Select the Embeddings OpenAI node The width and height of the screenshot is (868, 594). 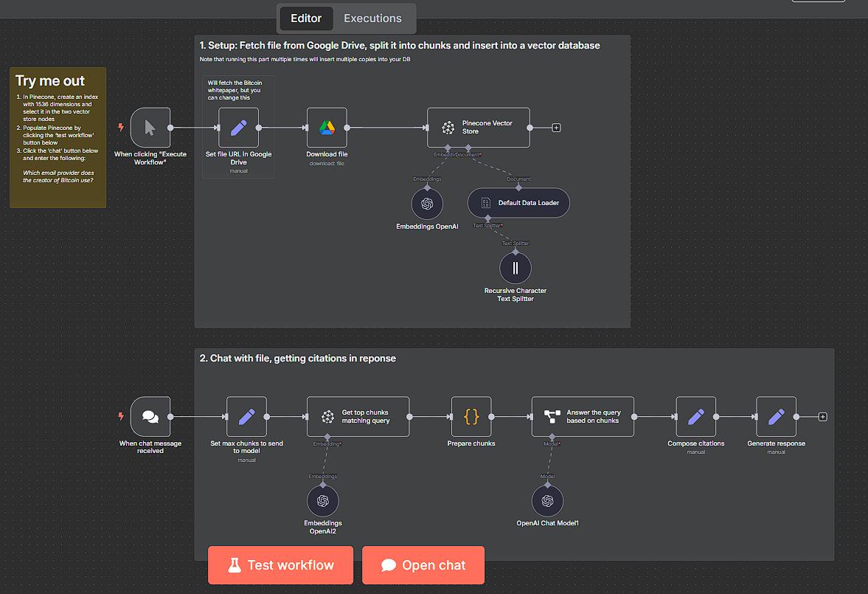click(427, 204)
